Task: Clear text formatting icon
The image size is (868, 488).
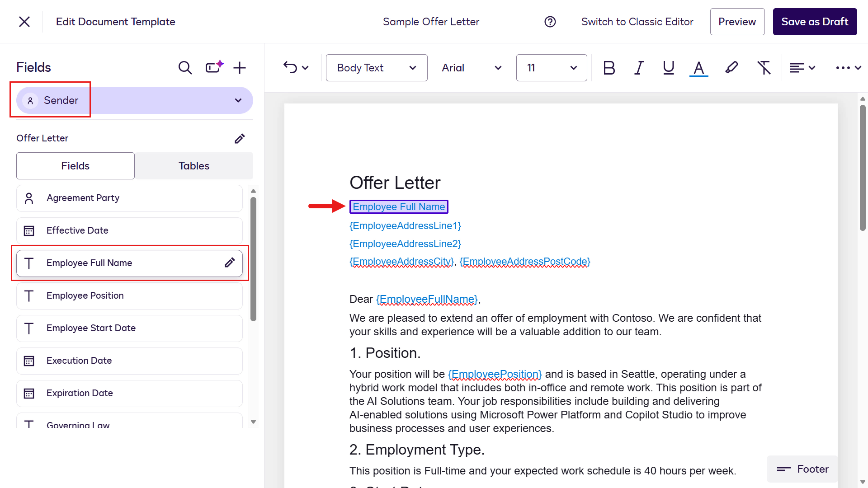Action: click(764, 68)
